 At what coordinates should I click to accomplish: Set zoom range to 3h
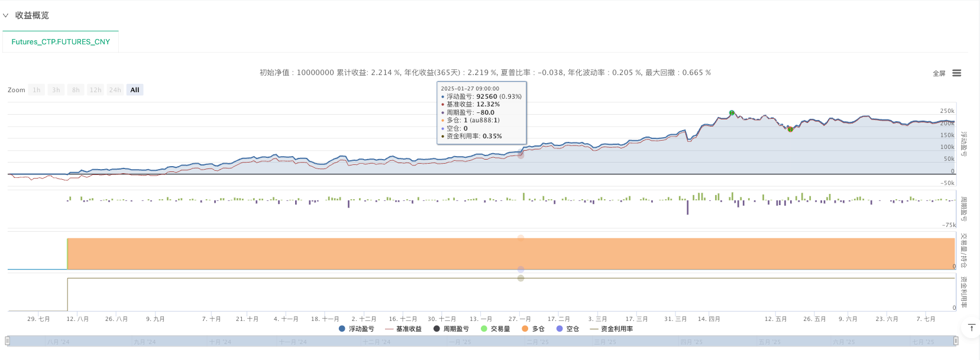pos(56,90)
